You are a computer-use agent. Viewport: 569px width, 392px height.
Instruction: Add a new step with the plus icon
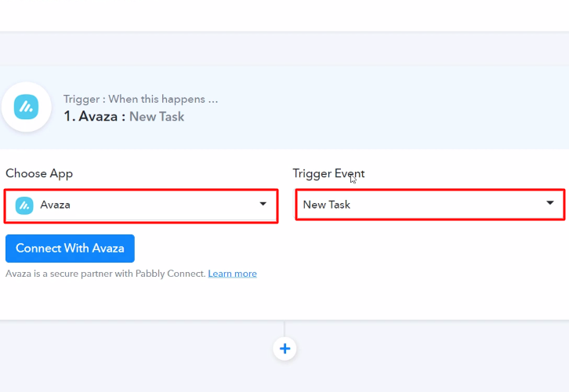[x=284, y=348]
